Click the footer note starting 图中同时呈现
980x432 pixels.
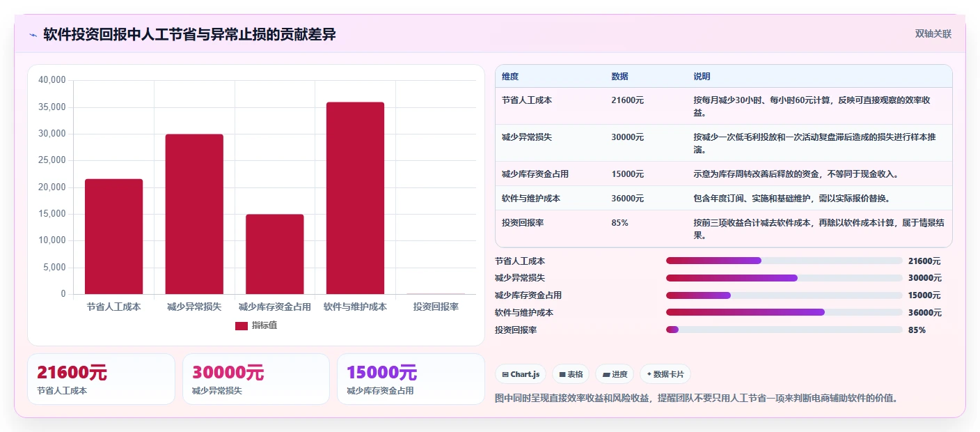point(696,399)
